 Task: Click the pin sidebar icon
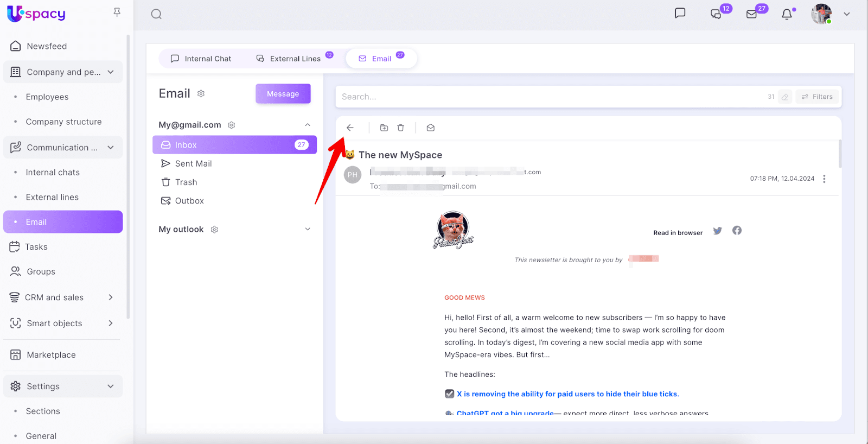coord(117,12)
